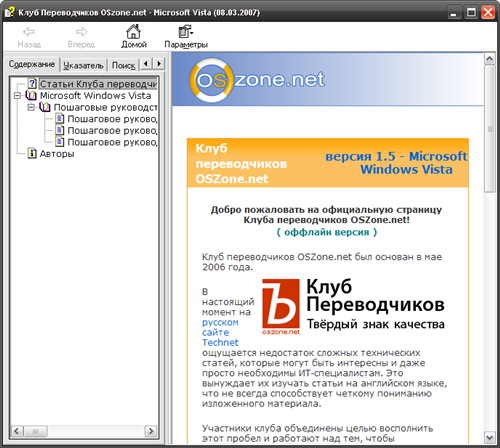The width and height of the screenshot is (500, 448).
Task: Click the версия 1.5 Microsoft Windows Vista heading
Action: point(396,163)
